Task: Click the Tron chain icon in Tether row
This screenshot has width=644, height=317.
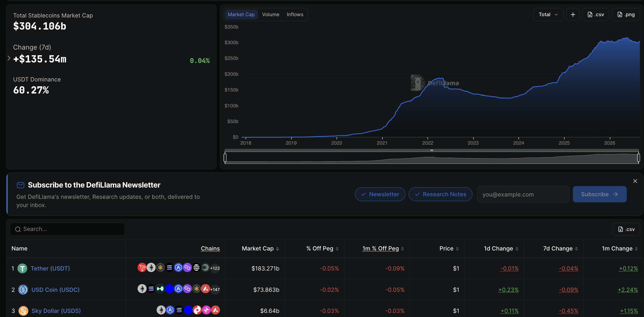Action: (x=142, y=268)
